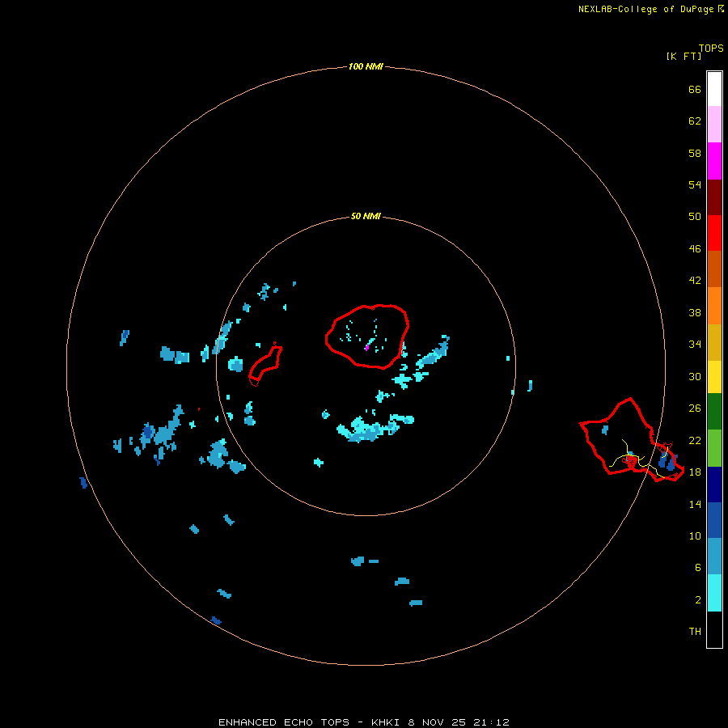Click the 50 legend value
Viewport: 728px width, 728px height.
tap(695, 216)
